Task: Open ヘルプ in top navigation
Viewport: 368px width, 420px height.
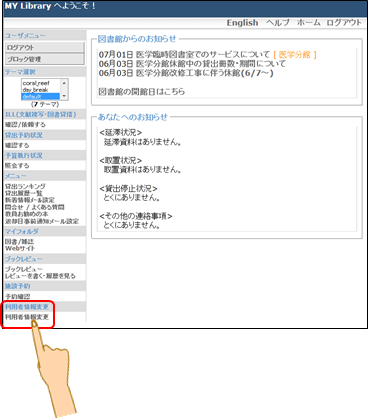Action: point(277,23)
